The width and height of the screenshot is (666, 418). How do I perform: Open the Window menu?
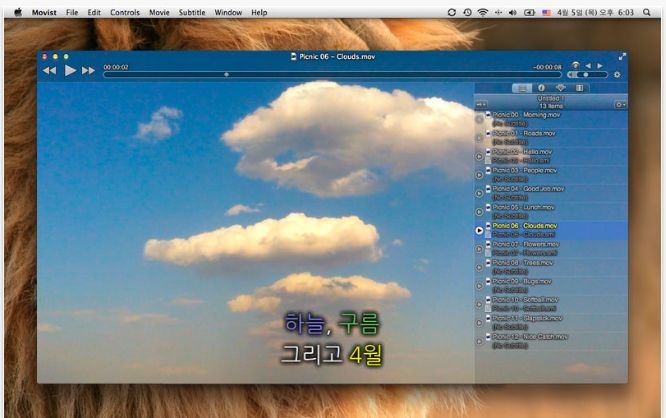coord(228,12)
